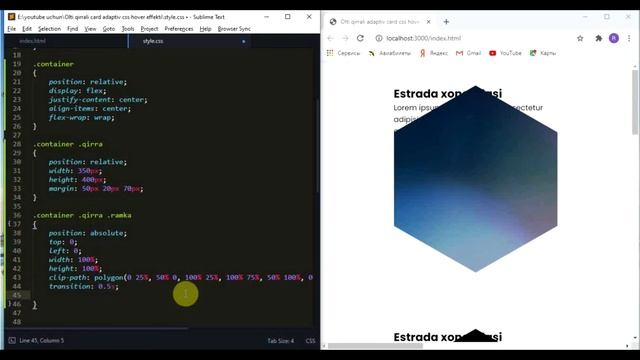Reload the localhost page

(360, 38)
